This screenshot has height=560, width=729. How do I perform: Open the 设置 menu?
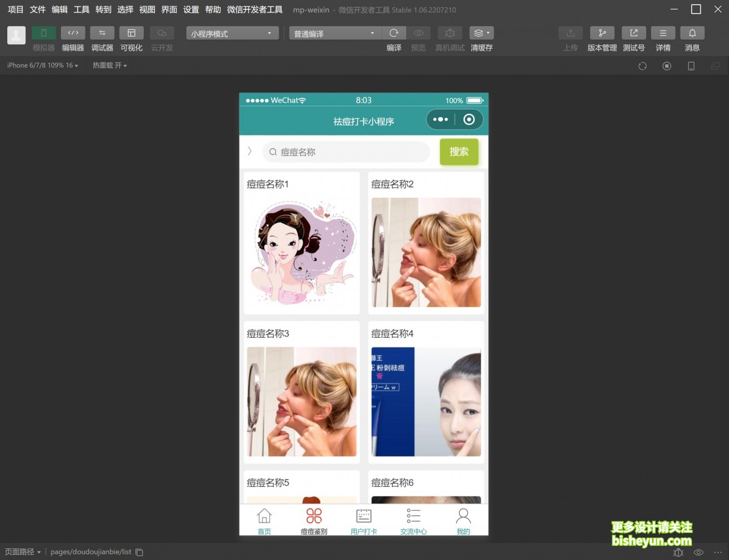pyautogui.click(x=191, y=9)
